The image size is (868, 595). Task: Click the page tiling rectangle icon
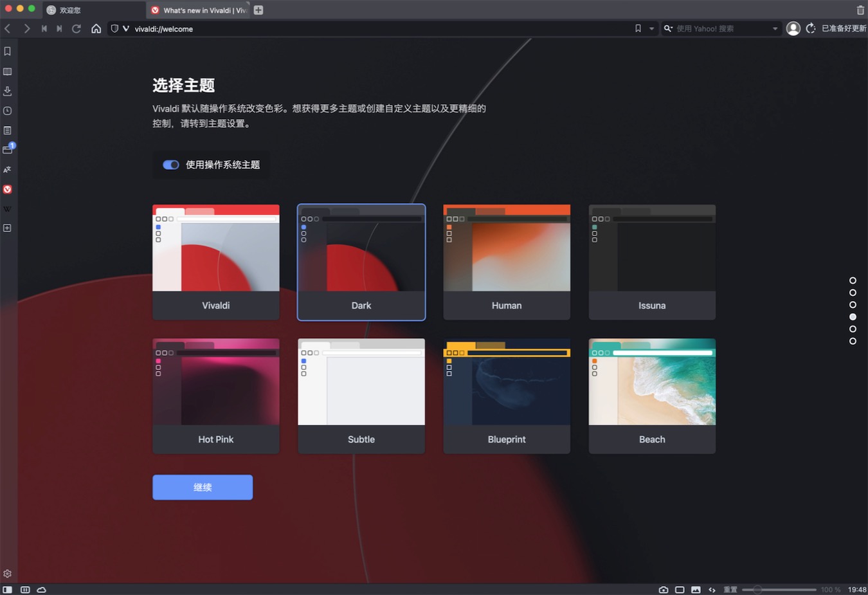click(x=680, y=589)
